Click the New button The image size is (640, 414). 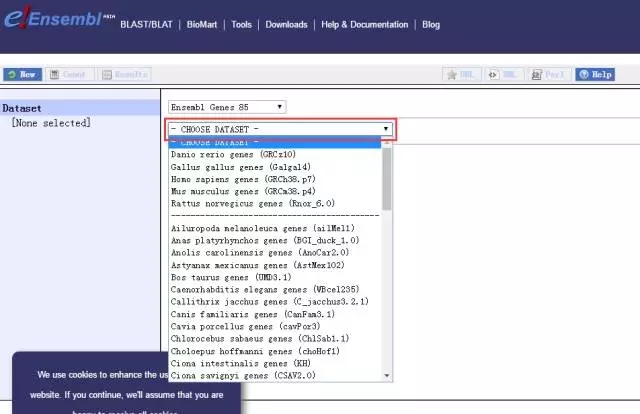pyautogui.click(x=22, y=74)
